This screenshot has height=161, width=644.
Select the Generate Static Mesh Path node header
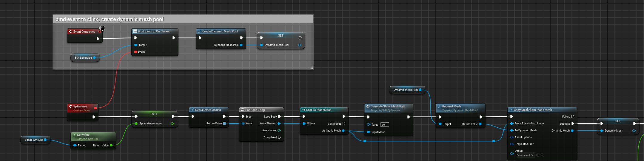click(x=388, y=107)
